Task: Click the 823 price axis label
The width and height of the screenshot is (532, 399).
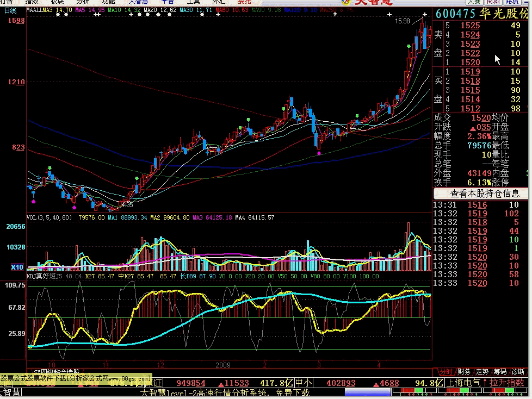Action: [x=18, y=147]
